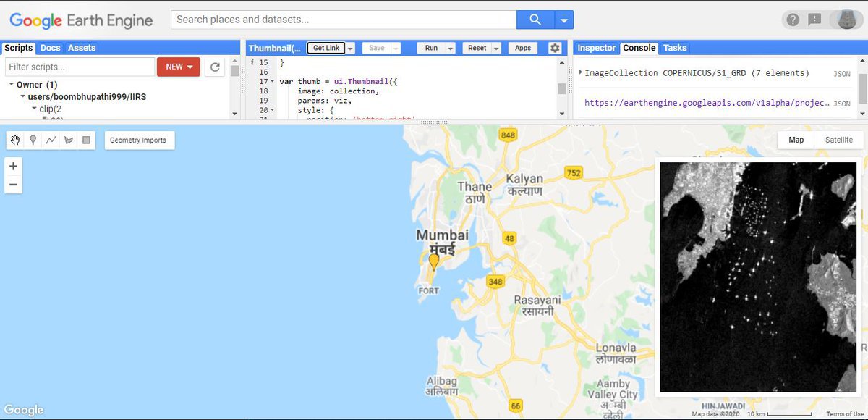Zoom out on the map
868x420 pixels.
(x=13, y=185)
